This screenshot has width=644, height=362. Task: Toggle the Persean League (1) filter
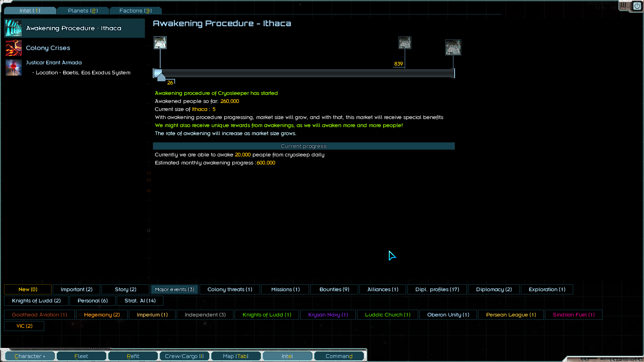pyautogui.click(x=511, y=315)
